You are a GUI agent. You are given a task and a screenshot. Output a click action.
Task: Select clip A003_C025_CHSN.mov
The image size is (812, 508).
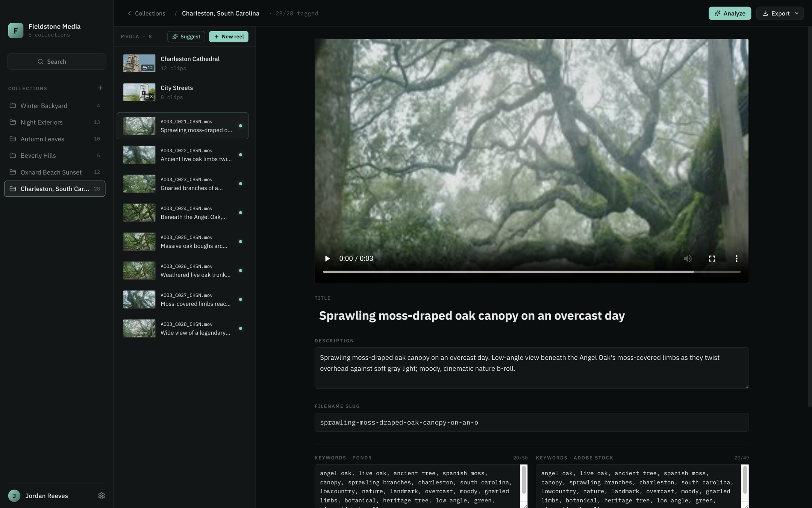point(182,242)
